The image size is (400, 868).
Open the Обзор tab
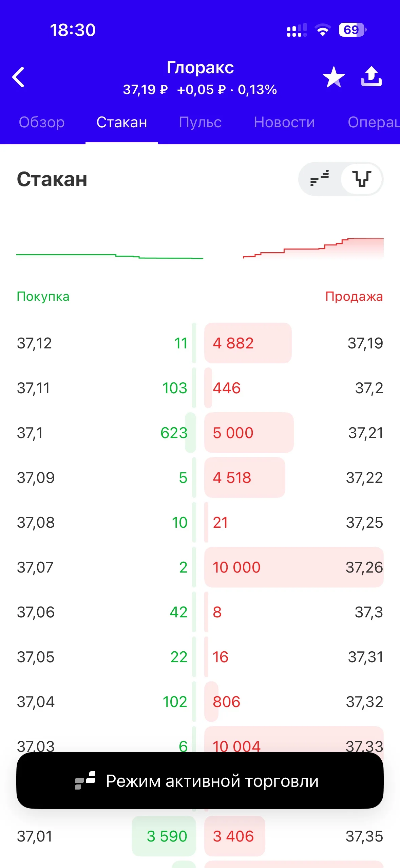tap(42, 122)
